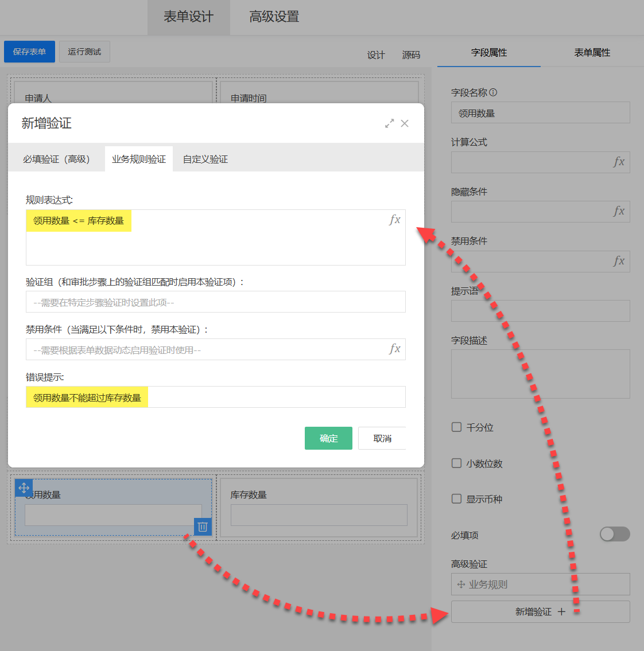Check the 小数位数 option
Screen dimensions: 644x651
[457, 463]
